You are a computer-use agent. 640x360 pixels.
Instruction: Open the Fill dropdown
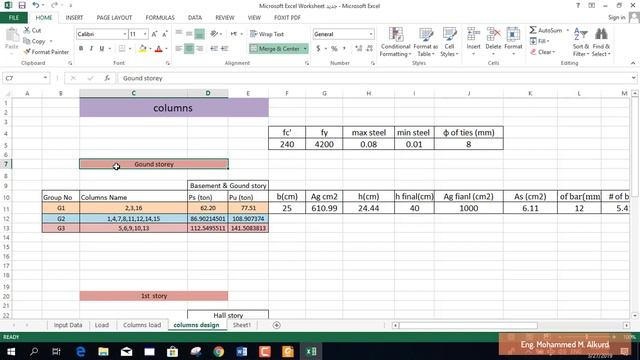tap(540, 41)
